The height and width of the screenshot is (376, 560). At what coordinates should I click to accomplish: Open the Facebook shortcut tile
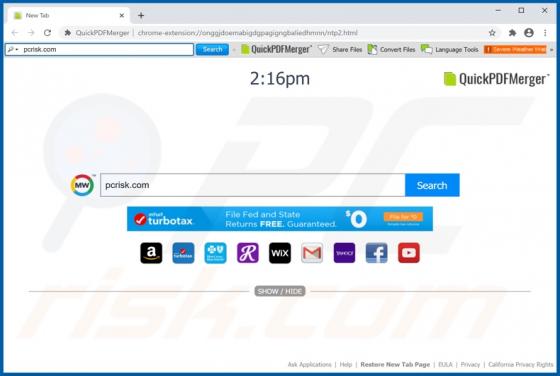[376, 253]
